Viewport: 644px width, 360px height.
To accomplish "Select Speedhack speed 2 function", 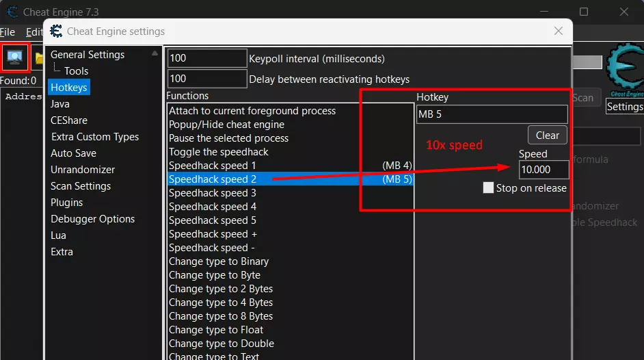I will tap(291, 179).
